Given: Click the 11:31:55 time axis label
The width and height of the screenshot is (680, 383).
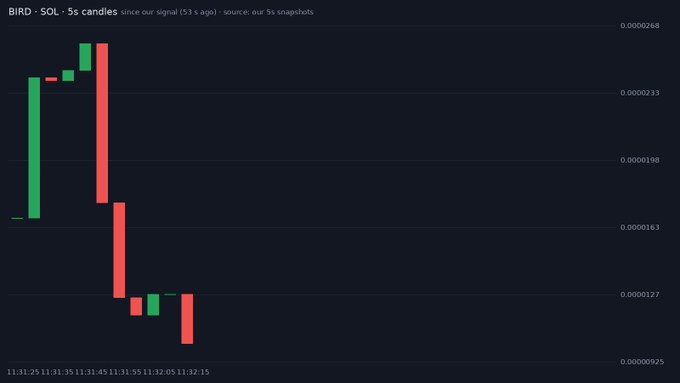Looking at the screenshot, I should click(x=125, y=372).
